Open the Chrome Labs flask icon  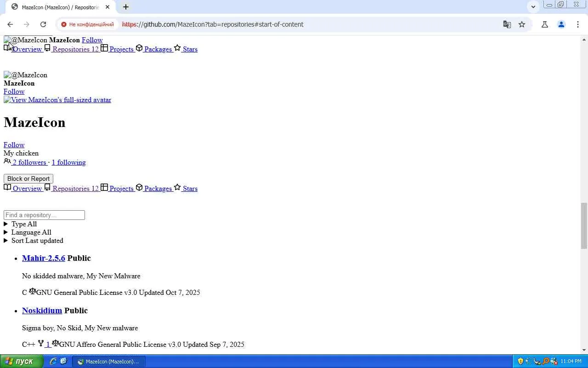click(x=545, y=24)
